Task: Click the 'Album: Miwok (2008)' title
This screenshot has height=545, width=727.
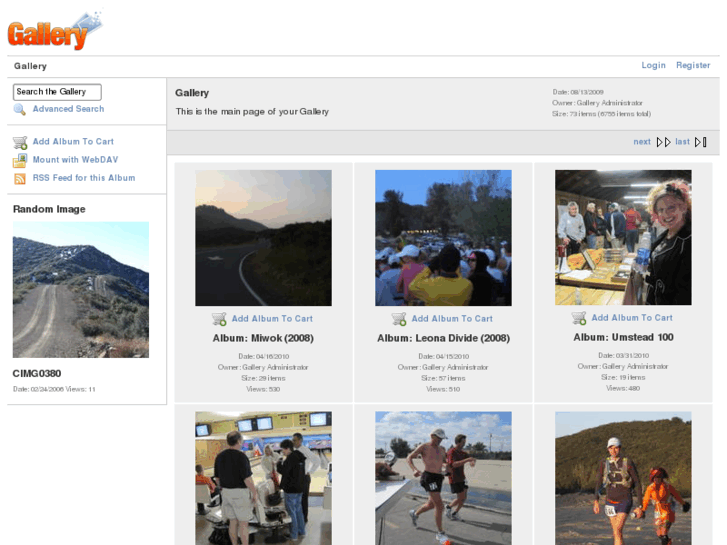Action: pyautogui.click(x=263, y=339)
